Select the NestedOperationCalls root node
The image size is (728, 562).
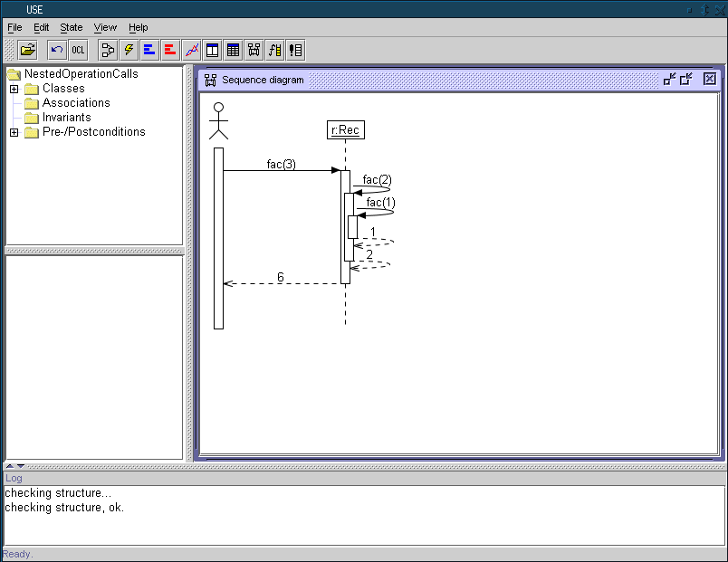pyautogui.click(x=81, y=74)
